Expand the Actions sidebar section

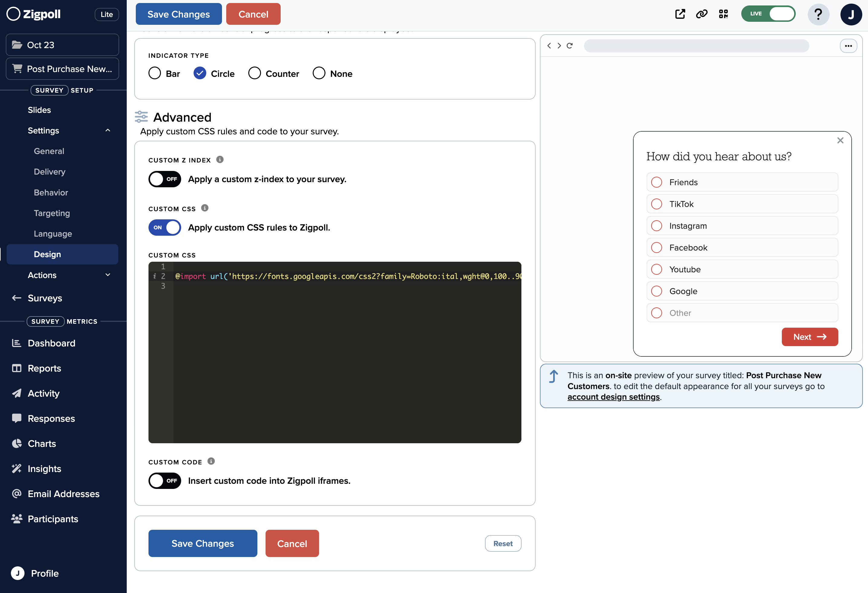tap(108, 275)
